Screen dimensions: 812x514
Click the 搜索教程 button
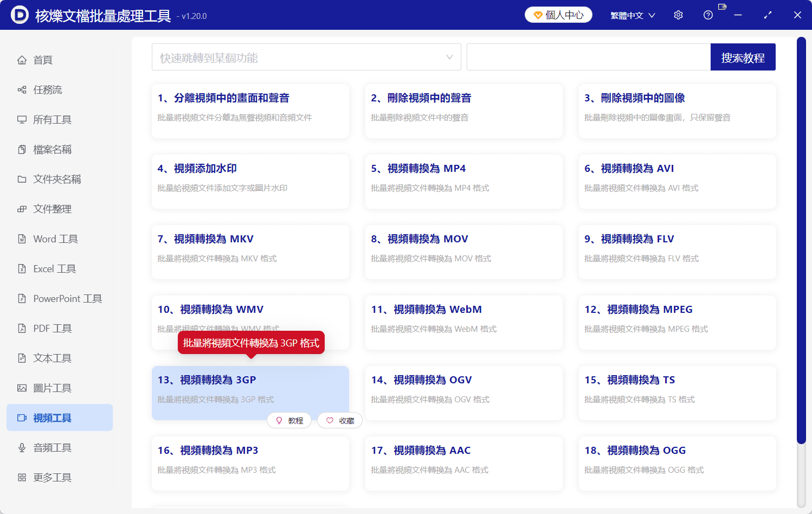coord(743,57)
